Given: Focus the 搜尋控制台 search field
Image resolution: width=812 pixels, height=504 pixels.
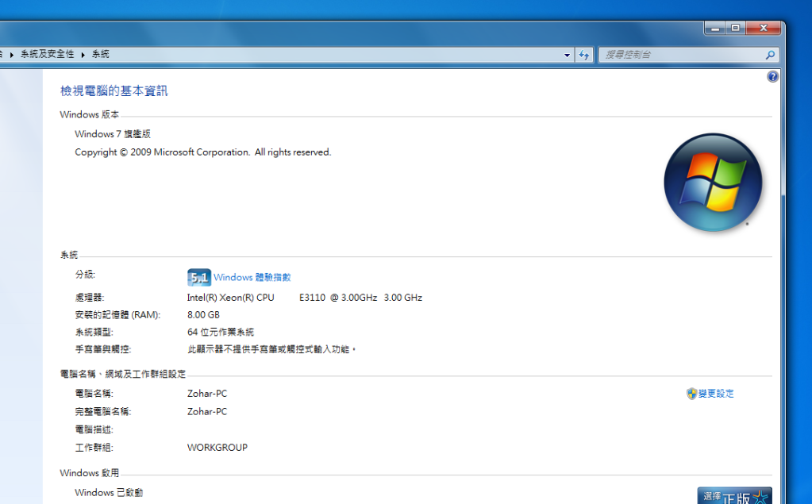Looking at the screenshot, I should click(679, 55).
